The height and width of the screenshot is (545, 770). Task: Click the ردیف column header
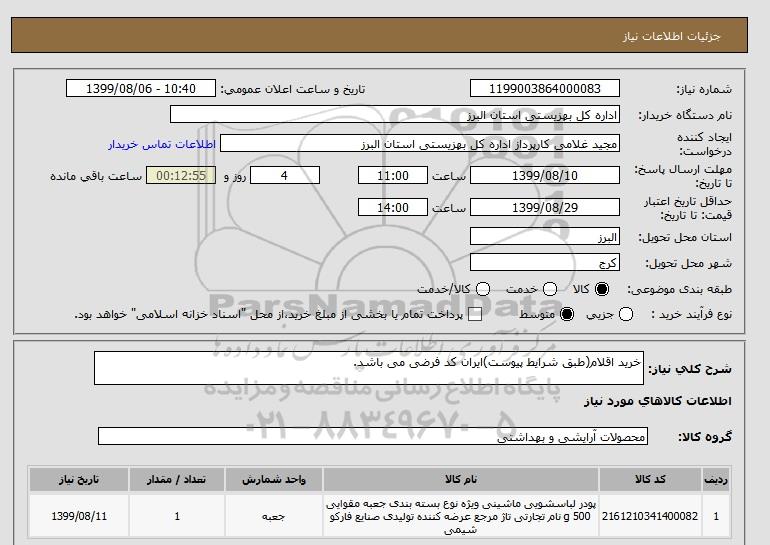click(x=716, y=480)
